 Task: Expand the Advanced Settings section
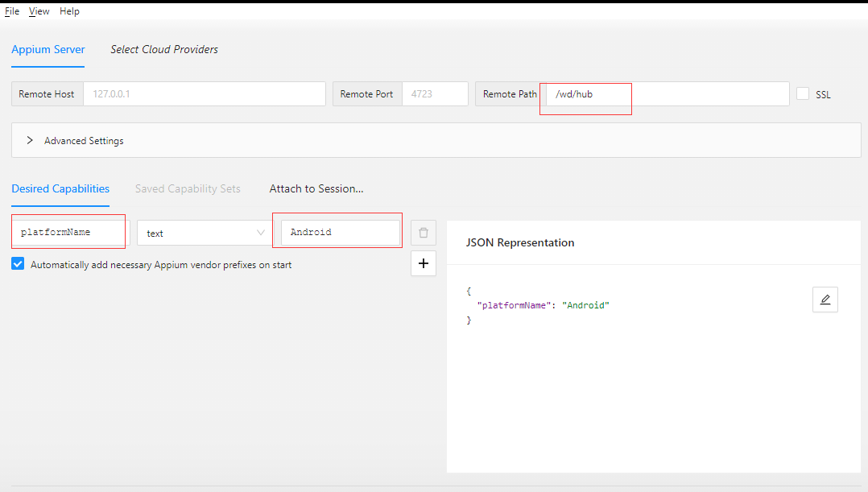pos(436,141)
